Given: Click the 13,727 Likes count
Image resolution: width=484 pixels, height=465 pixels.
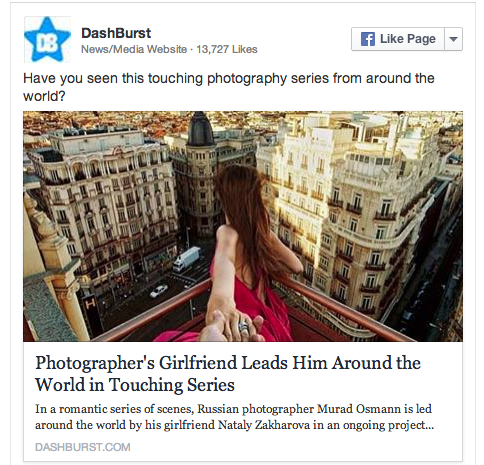Looking at the screenshot, I should pos(227,49).
